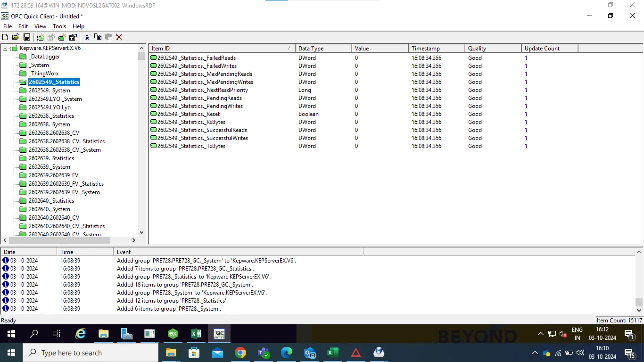Click the Timestamp column header

tap(437, 49)
